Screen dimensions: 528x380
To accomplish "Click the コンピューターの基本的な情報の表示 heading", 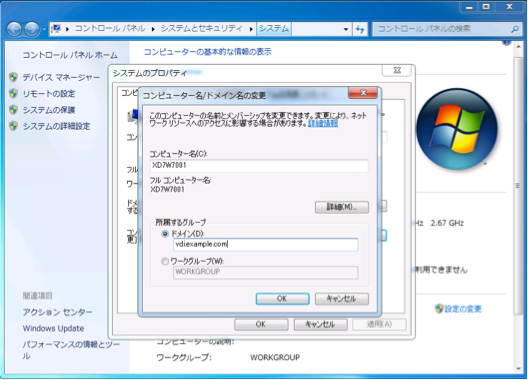I will tap(208, 52).
